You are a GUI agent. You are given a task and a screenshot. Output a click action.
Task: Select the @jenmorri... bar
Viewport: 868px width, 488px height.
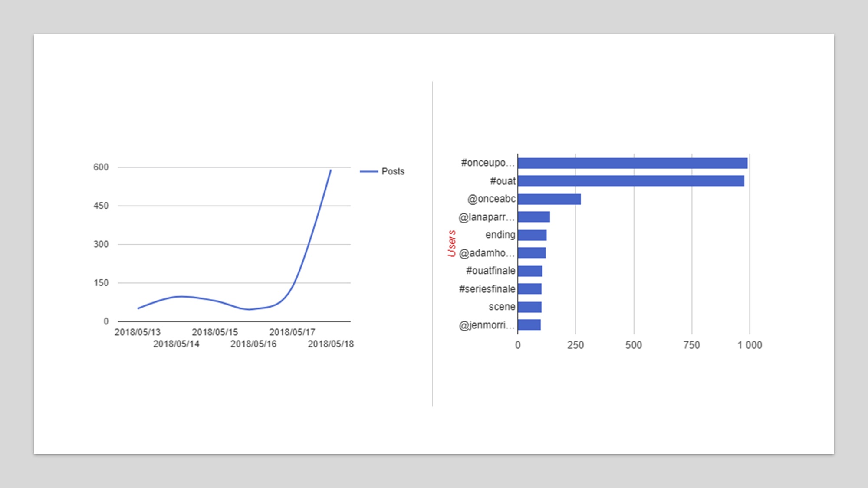(x=529, y=325)
